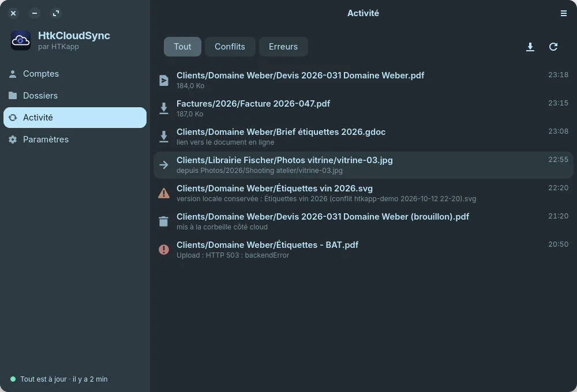Filter activity by Conflits

click(x=230, y=47)
